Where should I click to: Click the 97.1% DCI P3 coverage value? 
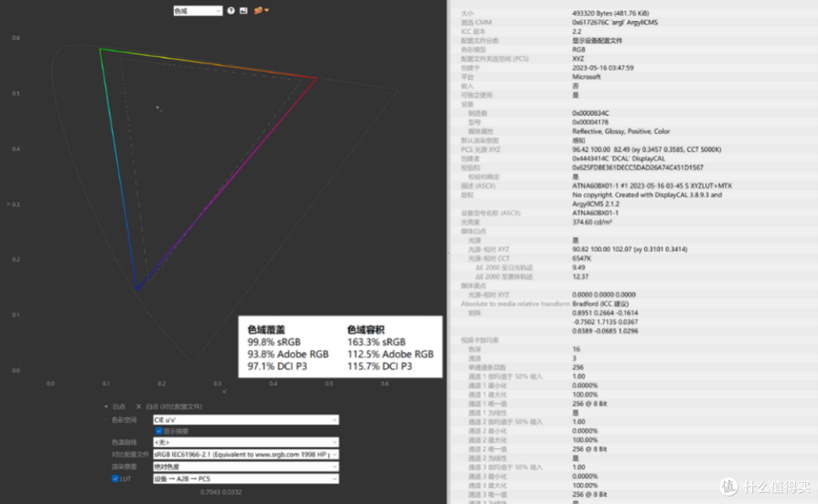[x=277, y=366]
